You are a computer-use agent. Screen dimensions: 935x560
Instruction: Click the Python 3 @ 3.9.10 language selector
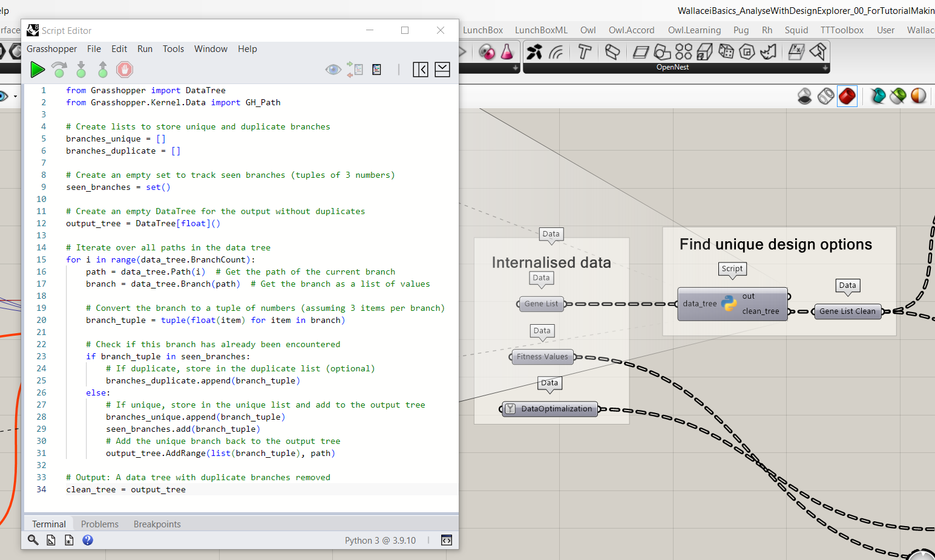coord(380,540)
